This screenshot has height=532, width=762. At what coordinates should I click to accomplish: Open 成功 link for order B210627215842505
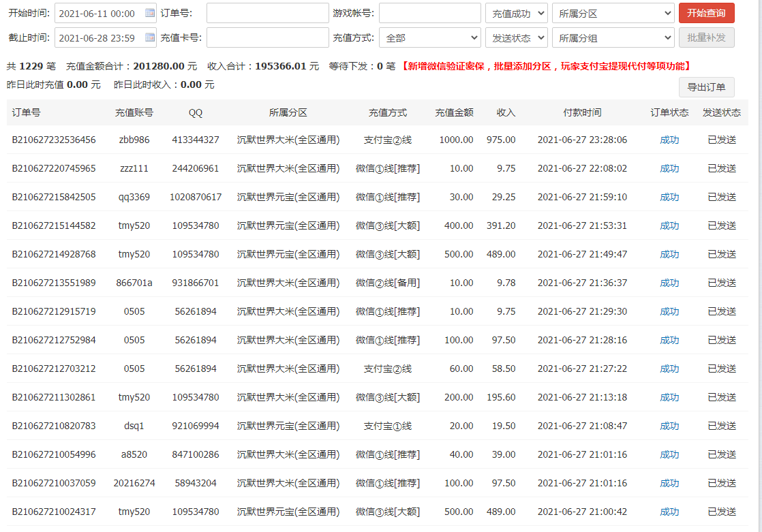pos(669,198)
